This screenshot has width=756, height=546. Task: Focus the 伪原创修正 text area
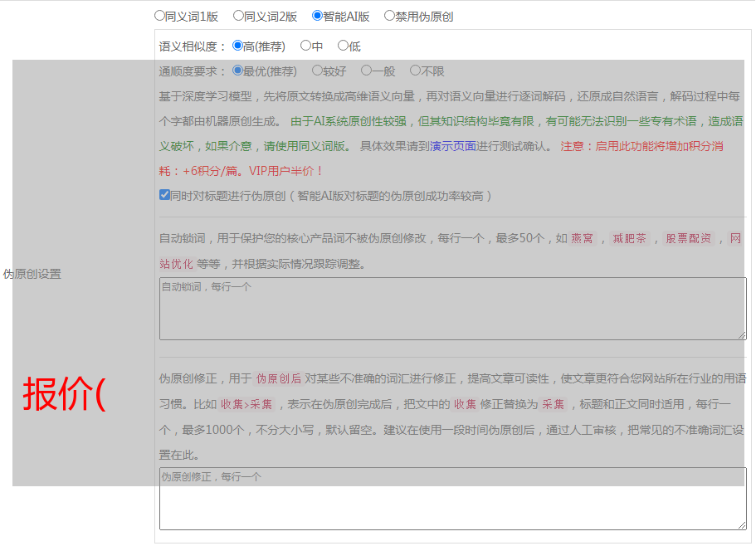(452, 499)
